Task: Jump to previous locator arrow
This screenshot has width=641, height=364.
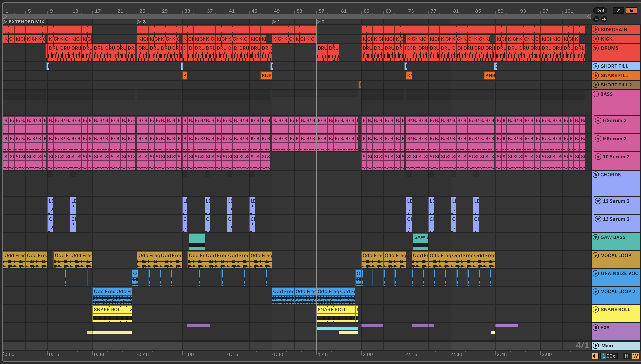Action: (596, 19)
